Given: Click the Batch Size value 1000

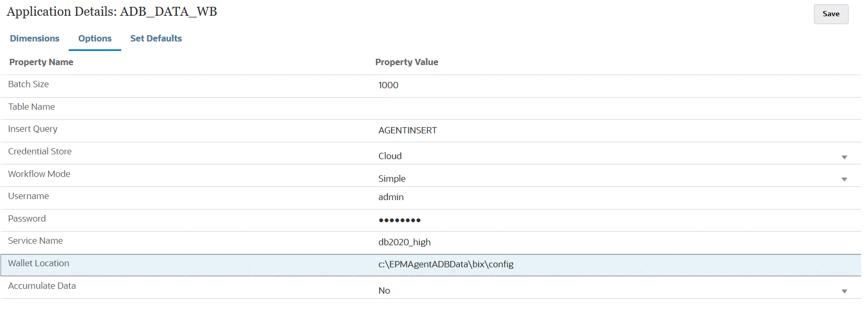Looking at the screenshot, I should (388, 85).
